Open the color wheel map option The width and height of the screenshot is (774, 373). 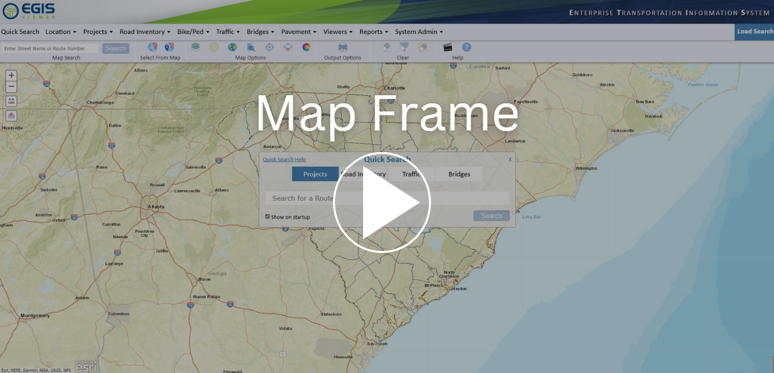click(307, 47)
